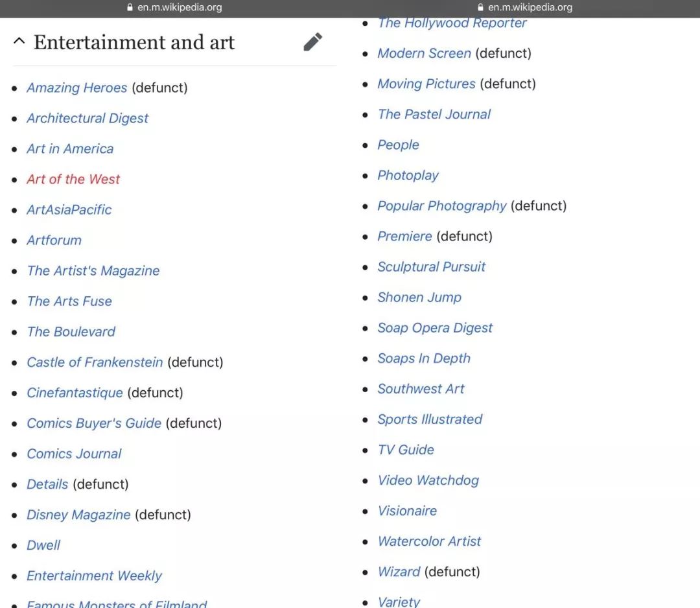The height and width of the screenshot is (608, 700).
Task: Open the Dwell link
Action: (43, 545)
